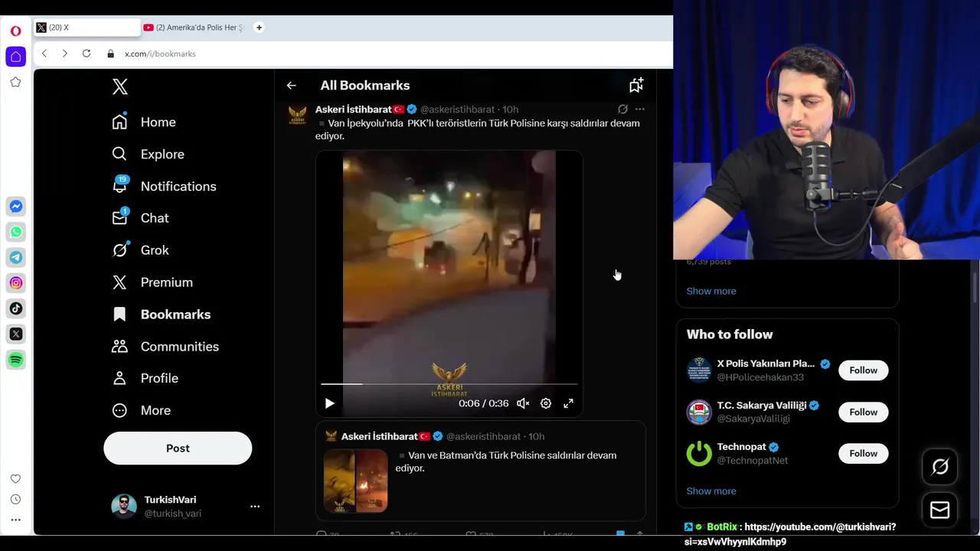Open @TechnopatNet profile
Image resolution: width=980 pixels, height=551 pixels.
(753, 461)
